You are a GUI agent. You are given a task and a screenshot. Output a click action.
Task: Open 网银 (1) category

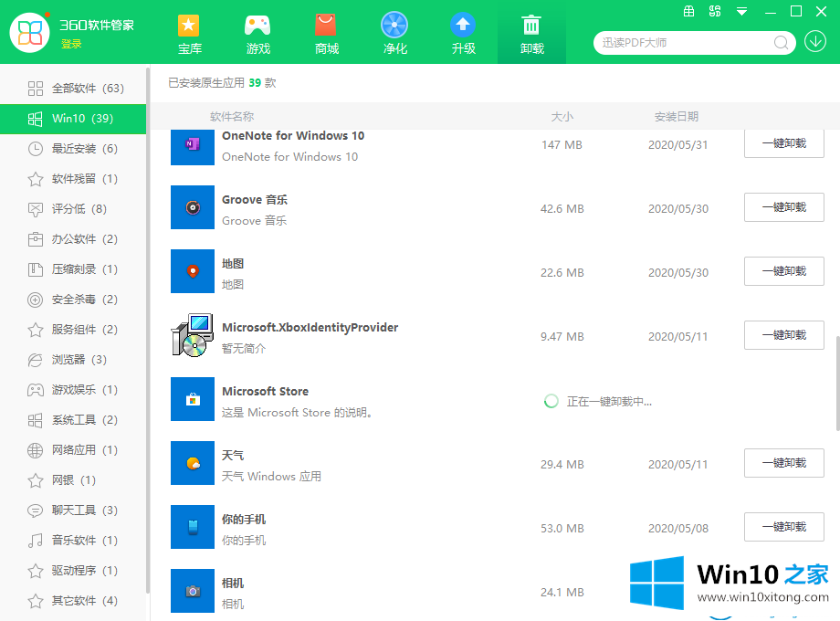[73, 480]
